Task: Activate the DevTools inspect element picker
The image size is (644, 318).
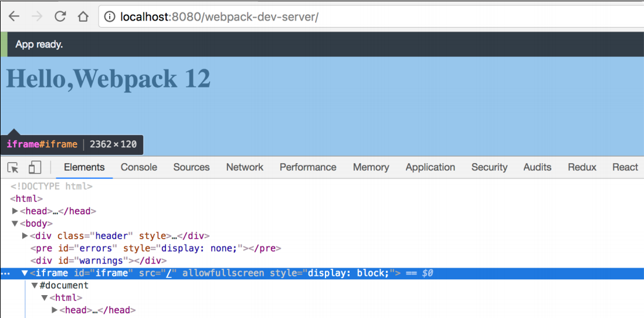Action: click(13, 168)
